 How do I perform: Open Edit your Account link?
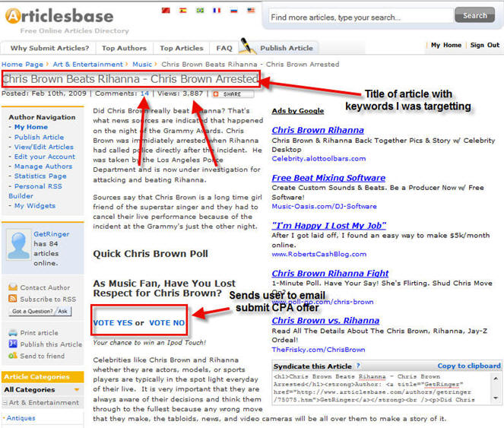click(x=44, y=157)
